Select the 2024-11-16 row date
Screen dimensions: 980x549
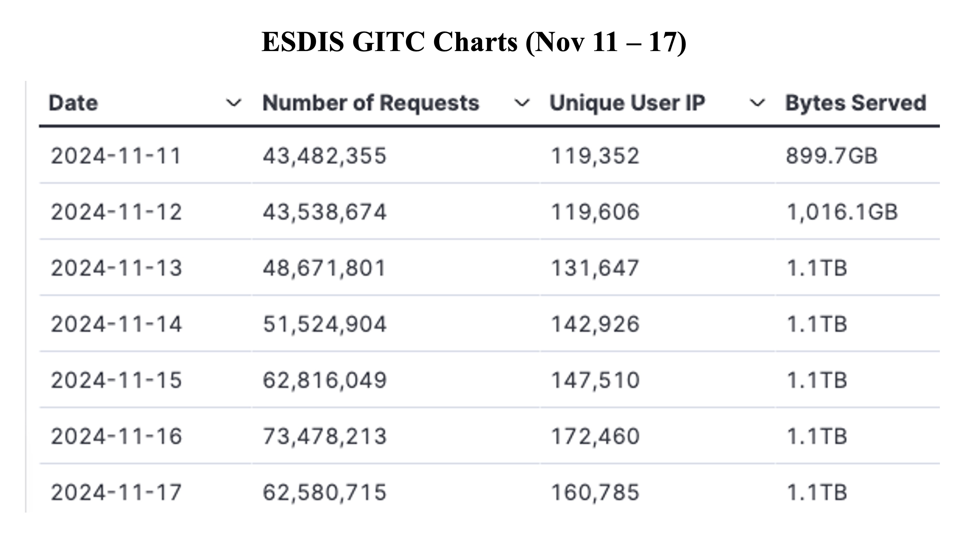click(116, 436)
